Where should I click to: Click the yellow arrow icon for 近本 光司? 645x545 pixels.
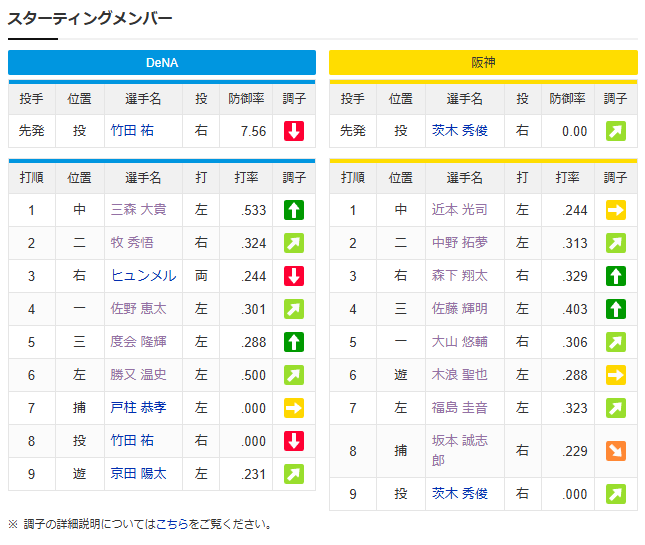tap(615, 210)
